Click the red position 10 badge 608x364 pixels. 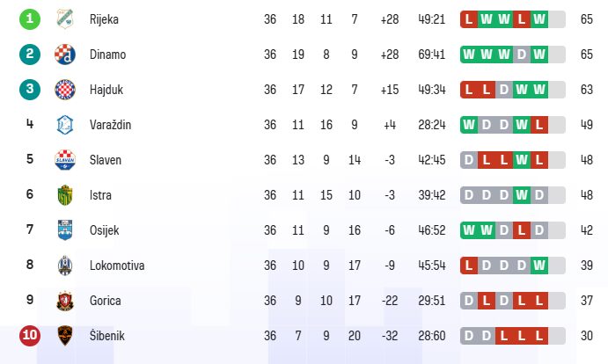(x=30, y=336)
